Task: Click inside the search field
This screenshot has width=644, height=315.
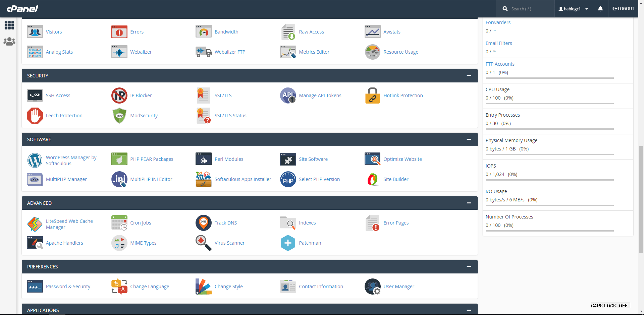Action: pyautogui.click(x=527, y=9)
